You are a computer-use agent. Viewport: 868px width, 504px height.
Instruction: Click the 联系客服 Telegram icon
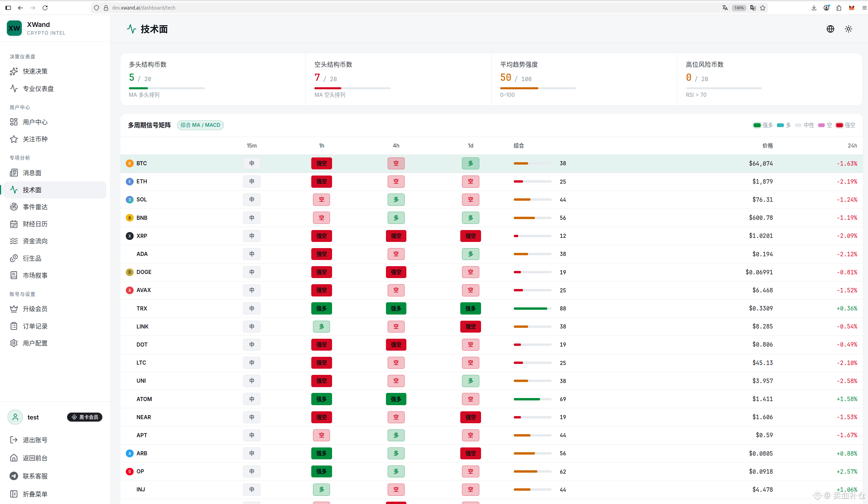tap(14, 476)
